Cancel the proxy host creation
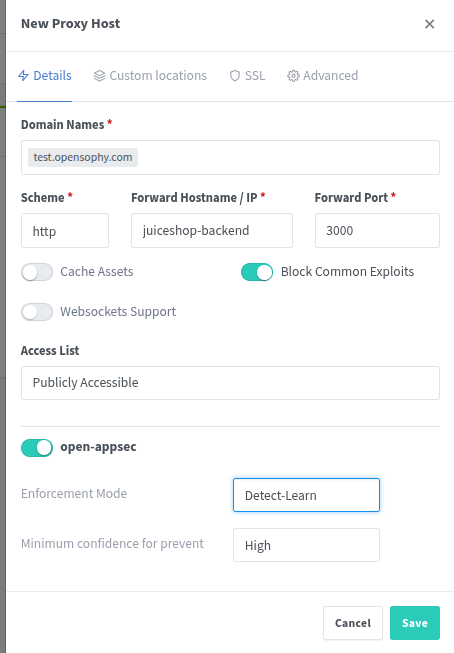This screenshot has width=454, height=653. click(x=353, y=623)
